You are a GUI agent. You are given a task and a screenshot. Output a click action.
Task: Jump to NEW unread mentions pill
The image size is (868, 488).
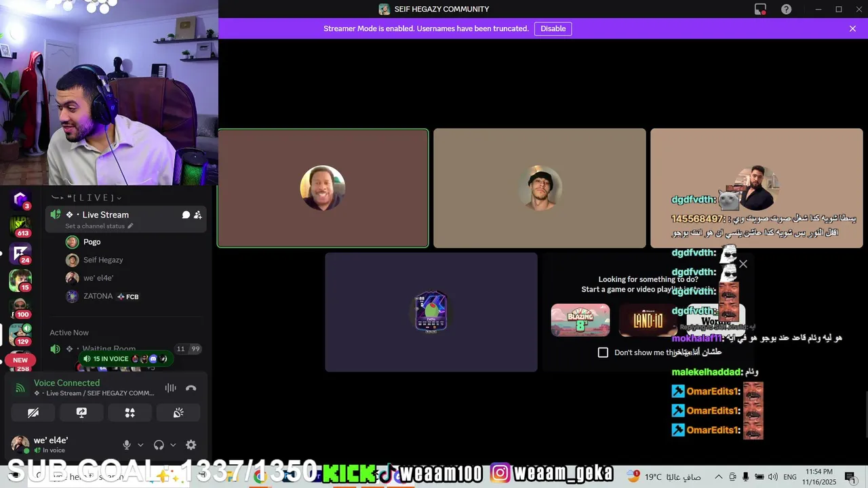(x=20, y=360)
